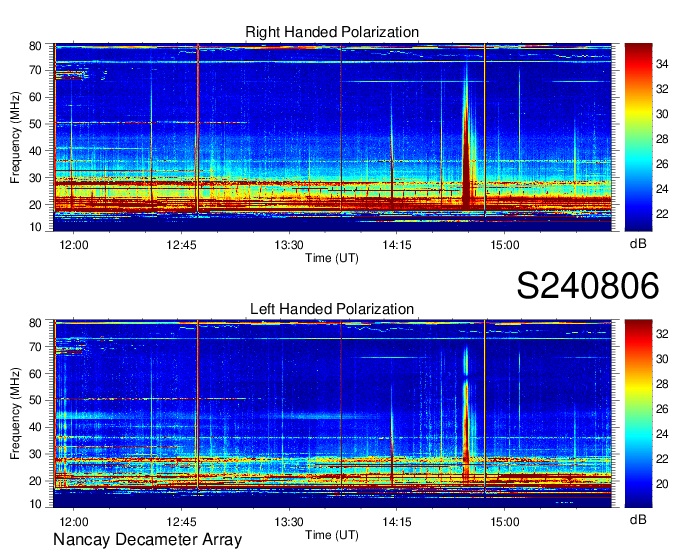Click the 28 label on Right Handed color bar
680x552 pixels.
click(x=662, y=139)
